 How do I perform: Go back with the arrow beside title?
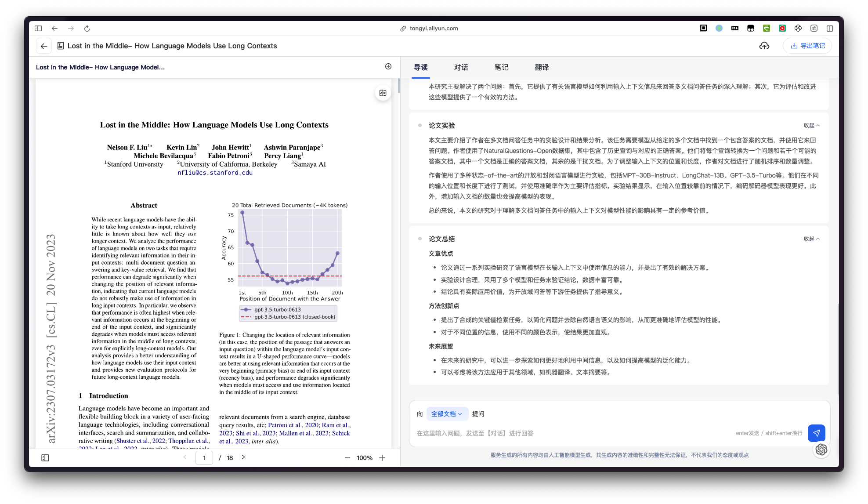[44, 46]
